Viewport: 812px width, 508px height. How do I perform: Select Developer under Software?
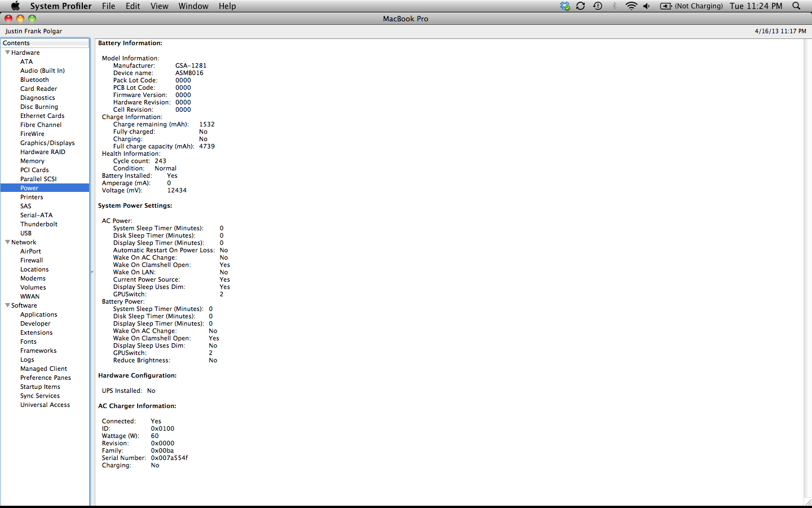pyautogui.click(x=36, y=323)
